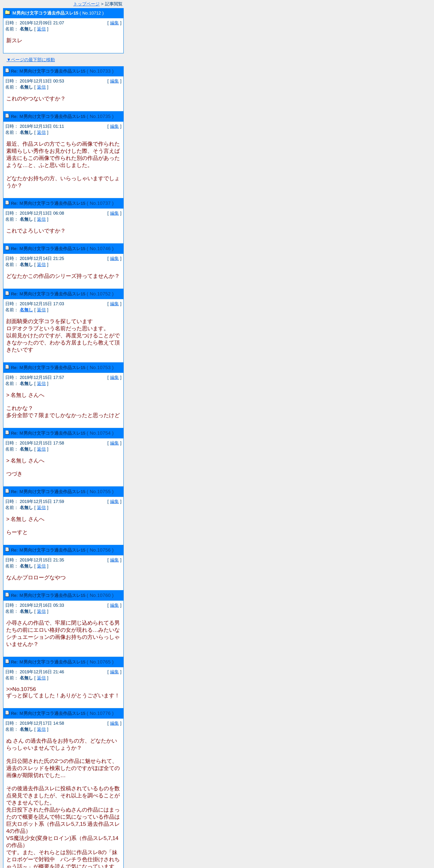The image size is (434, 868).
Task: Click the text 新スレ in first post
Action: point(14,40)
